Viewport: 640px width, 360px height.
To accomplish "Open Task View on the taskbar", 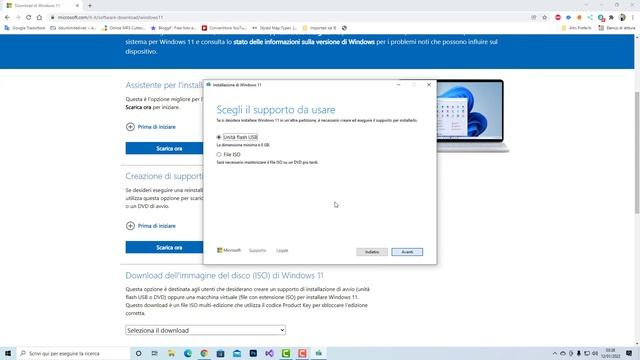I will tap(155, 353).
